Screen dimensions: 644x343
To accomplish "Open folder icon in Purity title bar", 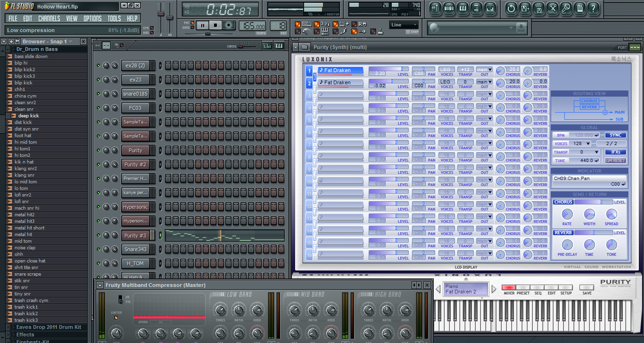I will pyautogui.click(x=305, y=47).
